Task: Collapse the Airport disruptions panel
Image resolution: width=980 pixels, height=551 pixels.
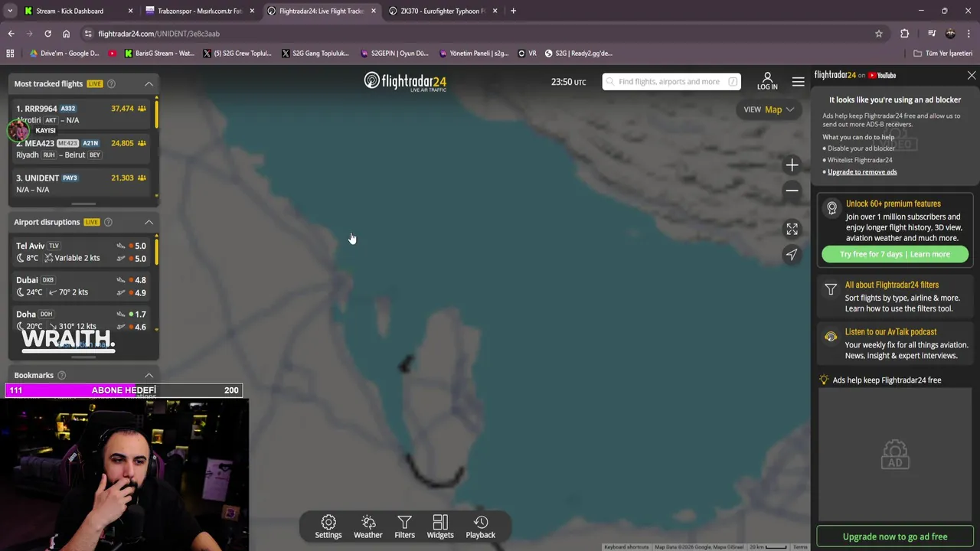Action: point(149,222)
